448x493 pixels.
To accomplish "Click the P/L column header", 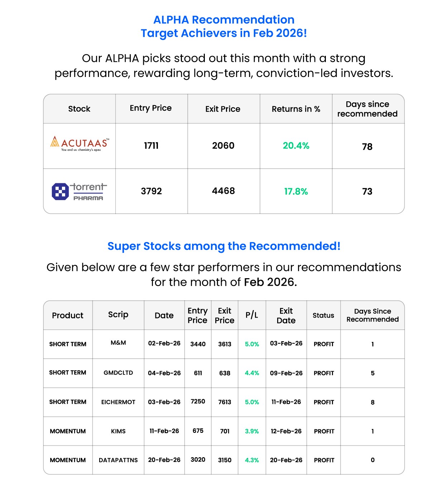I will click(x=252, y=315).
